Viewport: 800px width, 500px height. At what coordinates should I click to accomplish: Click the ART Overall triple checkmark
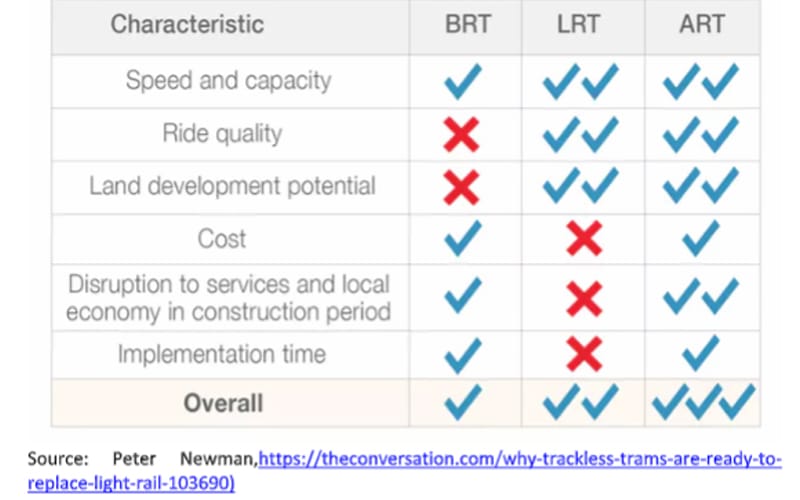click(703, 402)
